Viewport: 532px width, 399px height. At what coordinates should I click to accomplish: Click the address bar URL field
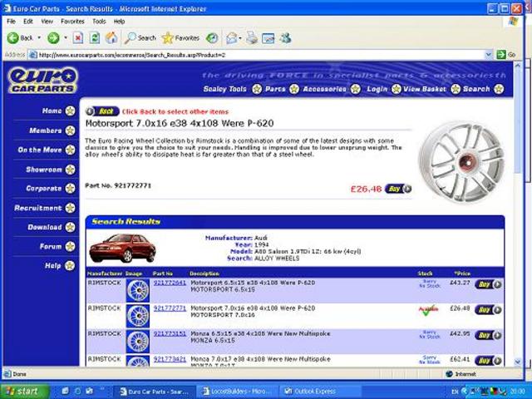pos(257,55)
